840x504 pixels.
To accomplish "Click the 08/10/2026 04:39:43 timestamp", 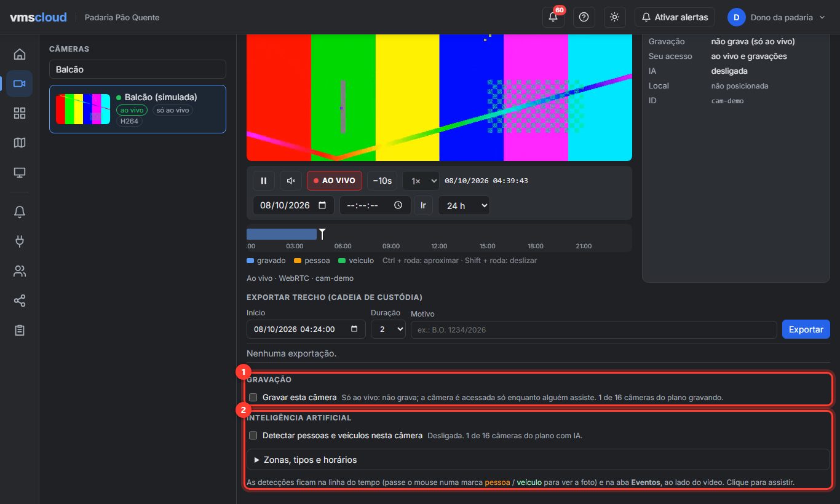I will click(x=486, y=181).
